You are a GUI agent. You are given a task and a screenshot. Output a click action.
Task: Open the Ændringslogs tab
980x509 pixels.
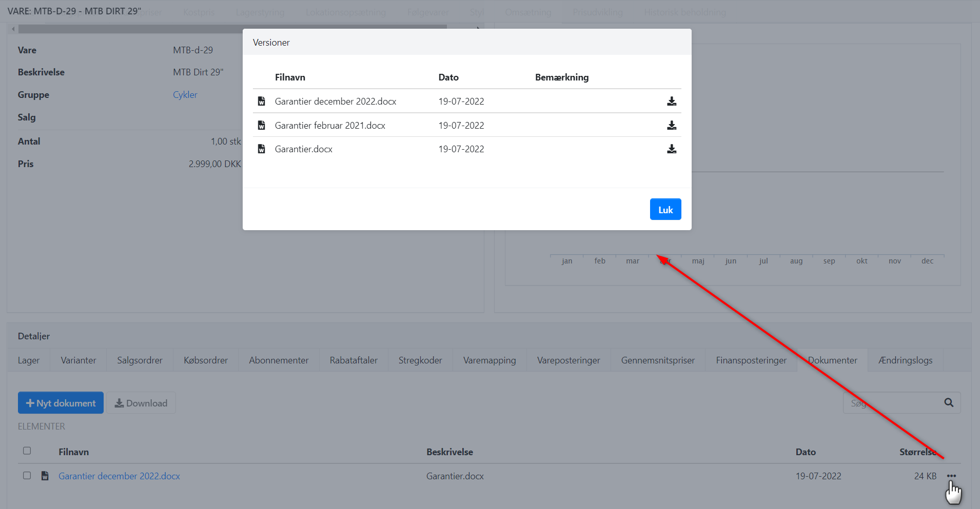pos(905,360)
